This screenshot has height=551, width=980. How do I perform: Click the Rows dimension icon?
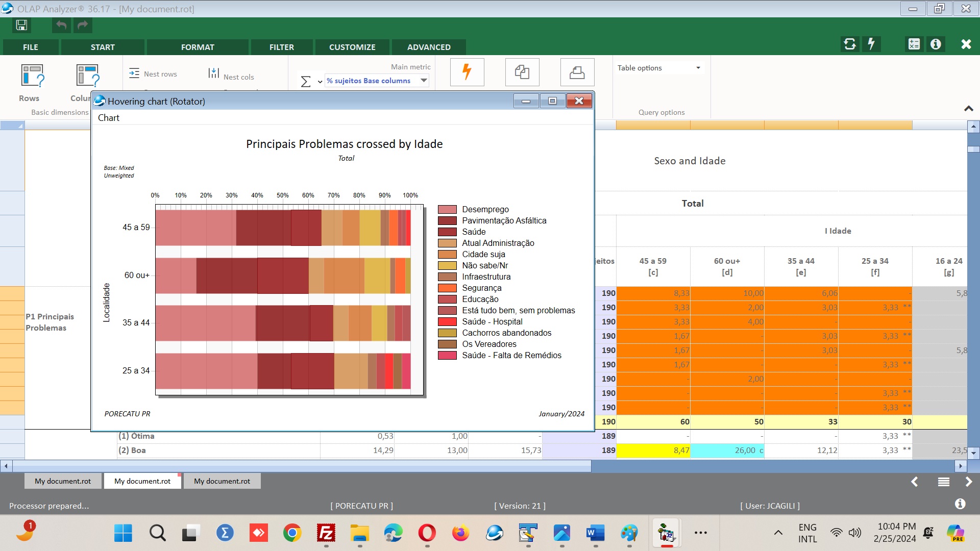[32, 76]
